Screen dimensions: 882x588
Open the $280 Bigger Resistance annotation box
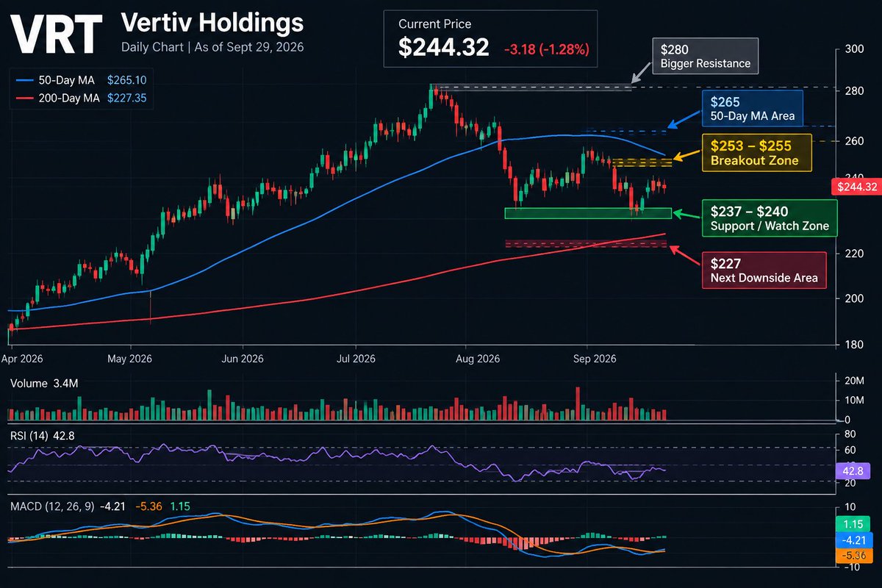(x=706, y=57)
